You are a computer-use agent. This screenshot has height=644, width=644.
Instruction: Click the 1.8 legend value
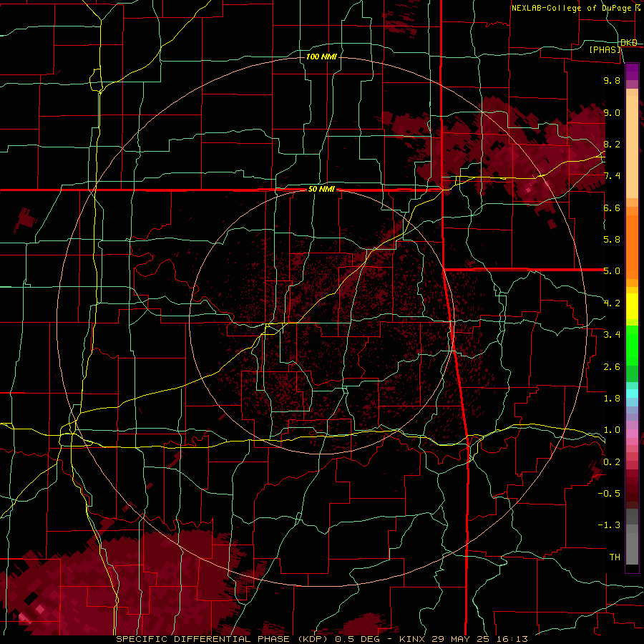pos(612,399)
